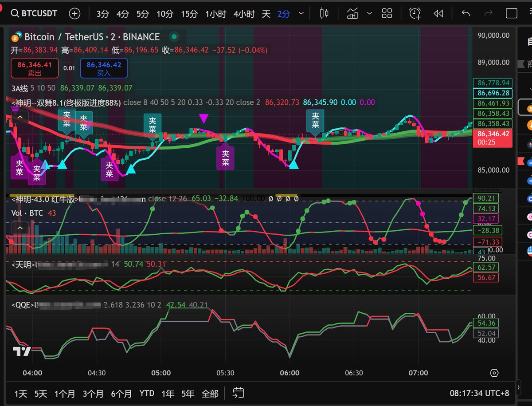Undo the last chart action
532x406 pixels.
(465, 13)
